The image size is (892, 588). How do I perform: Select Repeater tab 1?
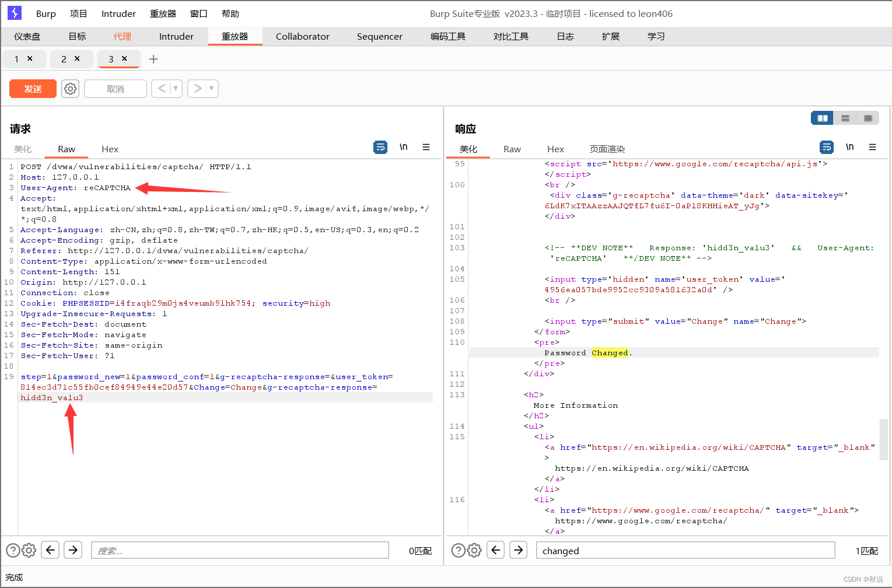(16, 59)
